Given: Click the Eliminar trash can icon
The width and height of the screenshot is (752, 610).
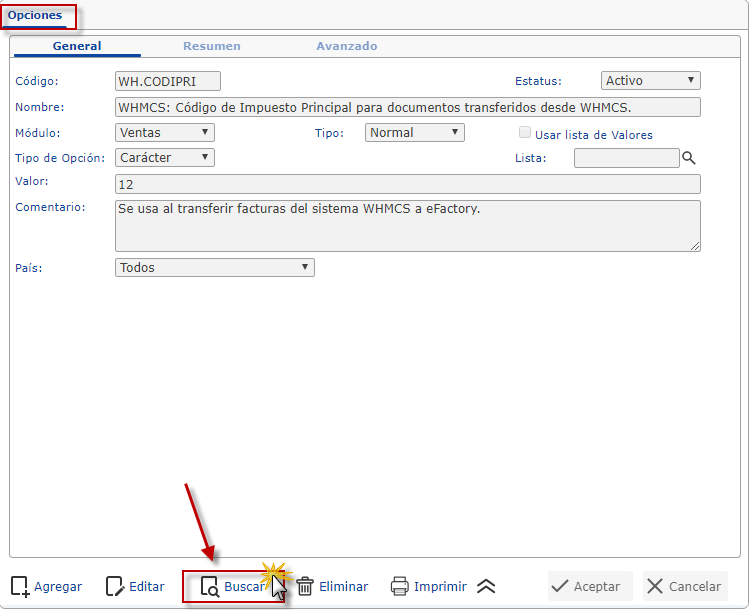Looking at the screenshot, I should pos(305,587).
